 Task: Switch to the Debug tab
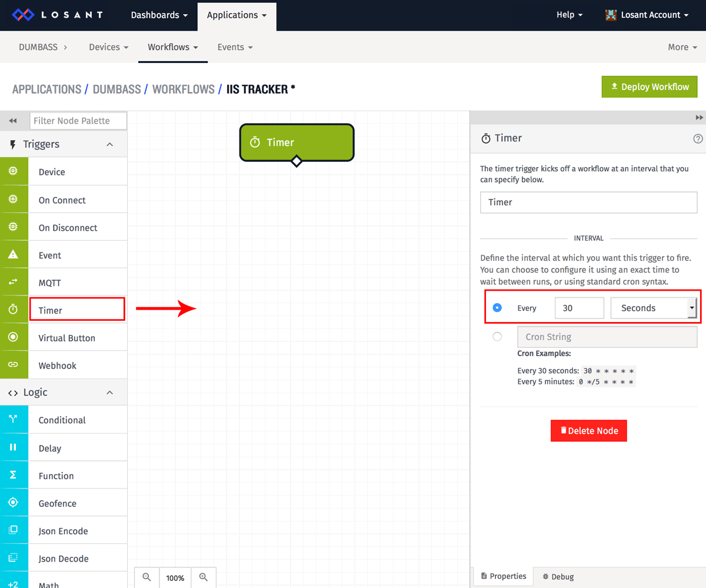[x=558, y=577]
